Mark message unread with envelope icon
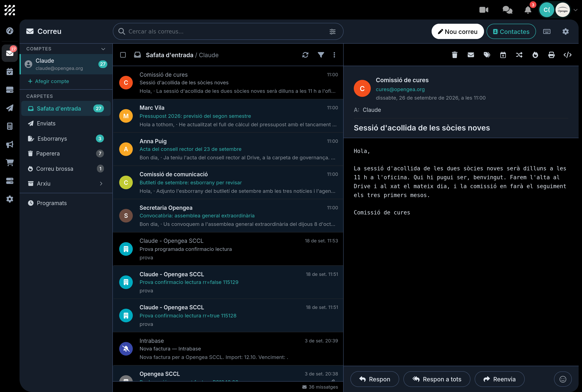Viewport: 582px width, 392px height. pos(471,55)
